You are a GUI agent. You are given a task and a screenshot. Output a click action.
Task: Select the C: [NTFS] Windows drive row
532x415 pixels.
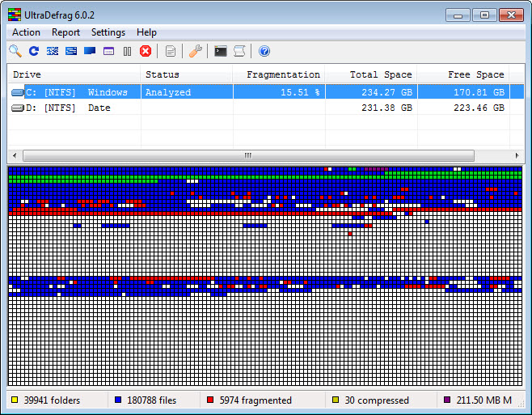(x=266, y=92)
